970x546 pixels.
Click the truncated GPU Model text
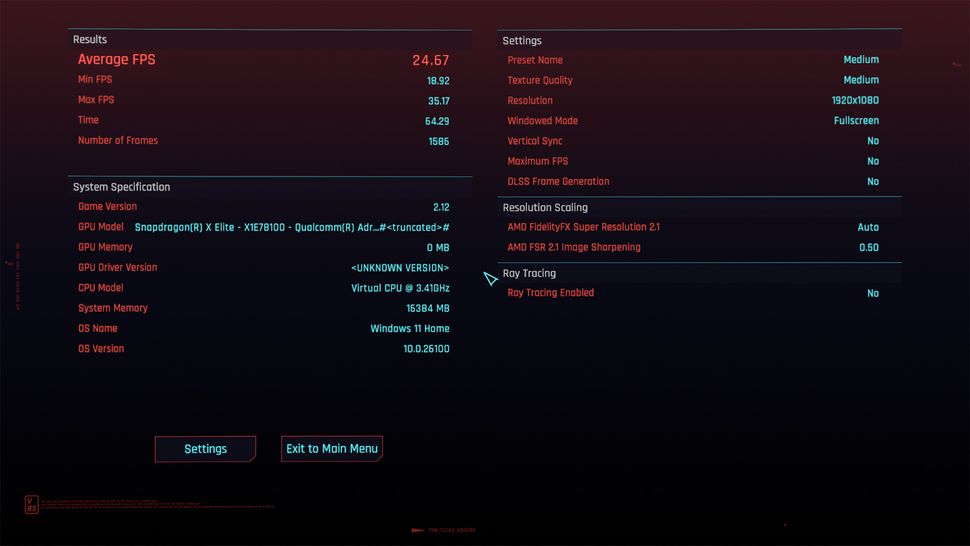point(291,227)
